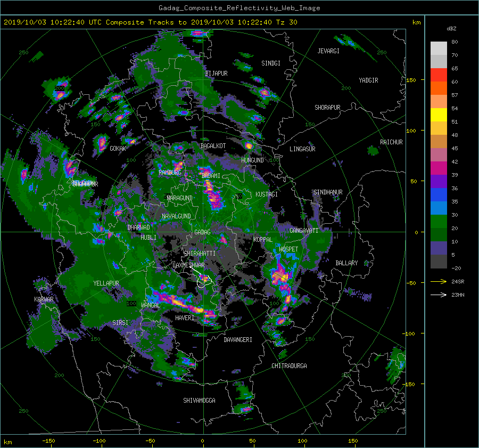
Task: Select the LINGASUR city label
Action: click(302, 149)
